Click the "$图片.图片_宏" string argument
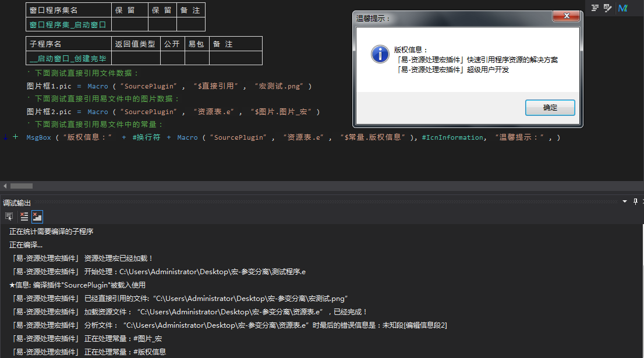The width and height of the screenshot is (644, 358). pyautogui.click(x=281, y=112)
